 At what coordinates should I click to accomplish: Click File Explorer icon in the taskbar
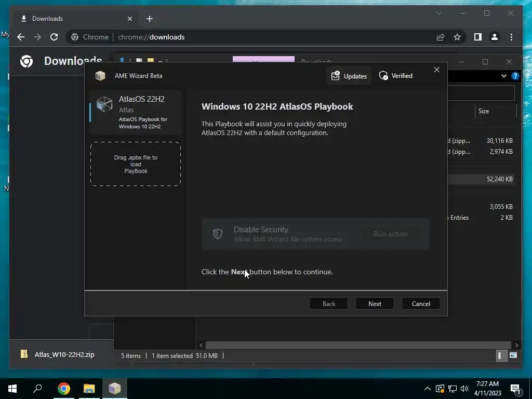coord(89,389)
